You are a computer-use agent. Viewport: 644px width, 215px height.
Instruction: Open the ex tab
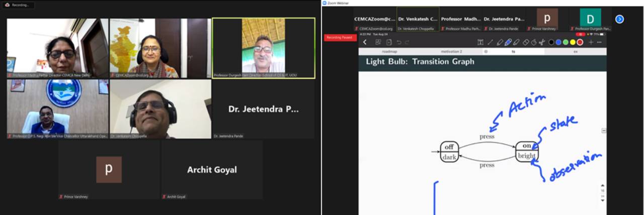[x=575, y=51]
